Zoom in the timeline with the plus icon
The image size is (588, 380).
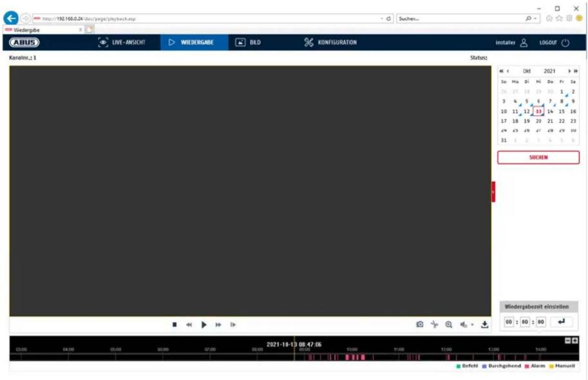pos(575,340)
